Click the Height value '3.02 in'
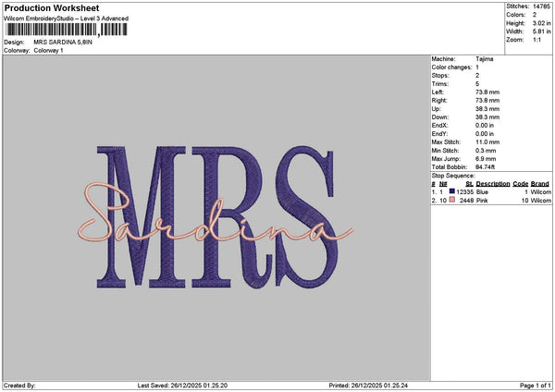 (x=541, y=23)
